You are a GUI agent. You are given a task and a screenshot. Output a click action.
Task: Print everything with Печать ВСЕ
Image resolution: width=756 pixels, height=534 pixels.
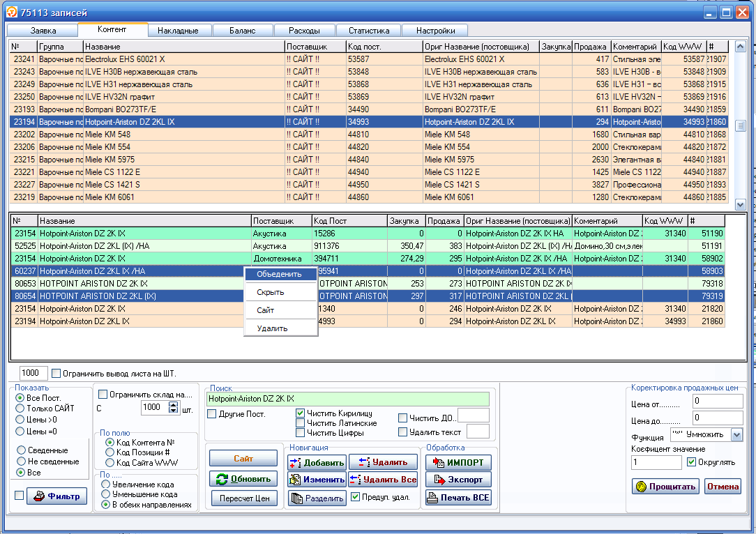click(x=458, y=498)
